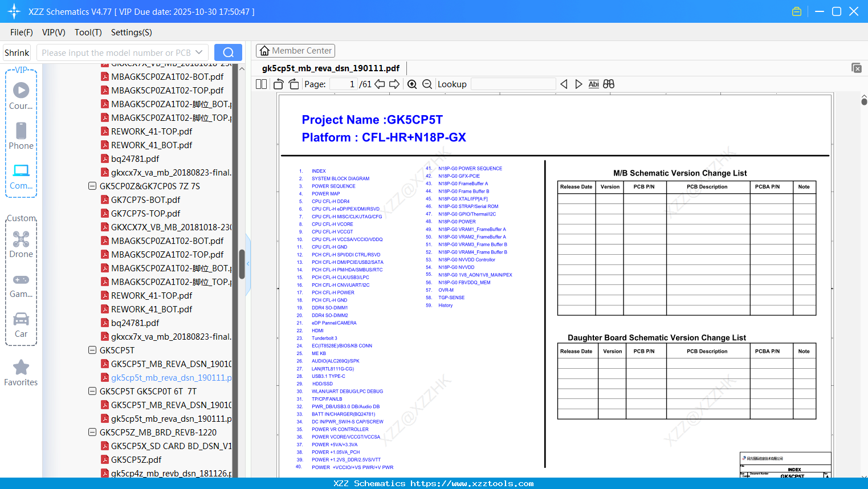
Task: Select the gk5cp5t_mb_reva_dsn_190111.pdf document tab
Action: point(331,68)
